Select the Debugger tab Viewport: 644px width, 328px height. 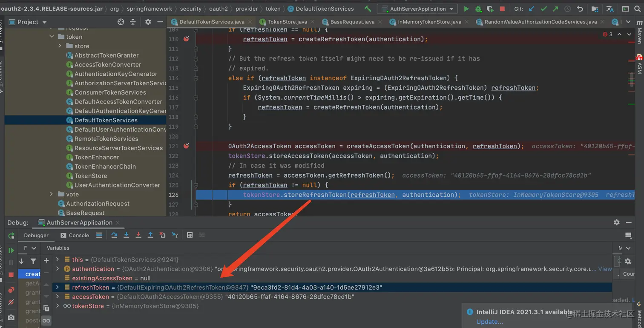(x=36, y=235)
